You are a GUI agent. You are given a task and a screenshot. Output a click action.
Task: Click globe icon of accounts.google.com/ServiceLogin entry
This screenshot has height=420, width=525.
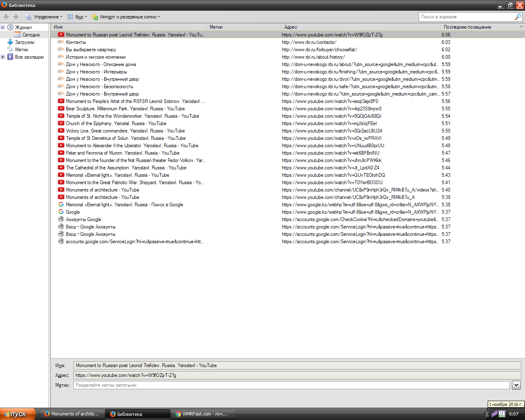pyautogui.click(x=61, y=242)
